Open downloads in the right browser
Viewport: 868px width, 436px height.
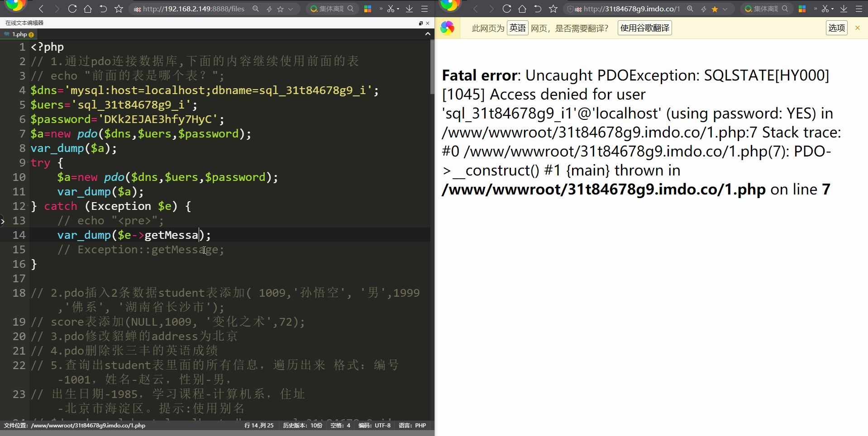point(844,9)
